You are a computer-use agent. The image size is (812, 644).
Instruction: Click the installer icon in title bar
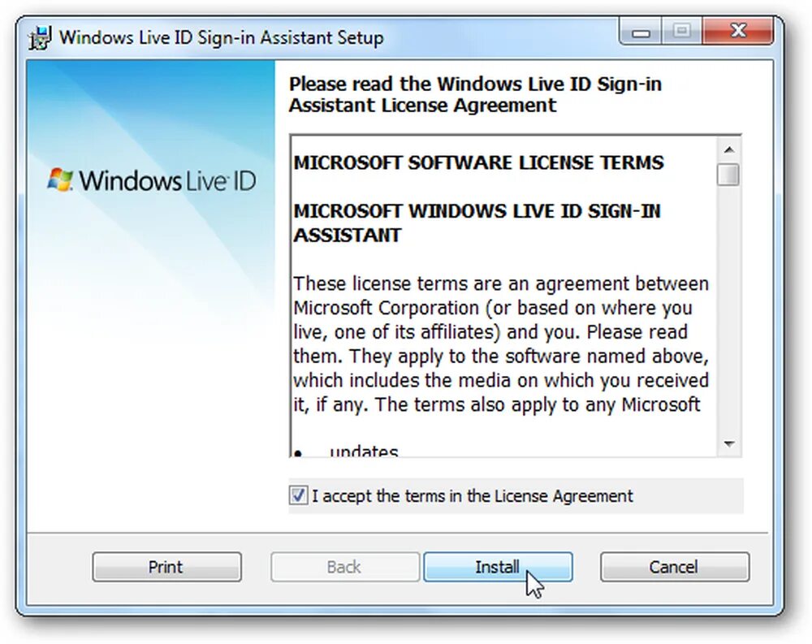pyautogui.click(x=40, y=38)
